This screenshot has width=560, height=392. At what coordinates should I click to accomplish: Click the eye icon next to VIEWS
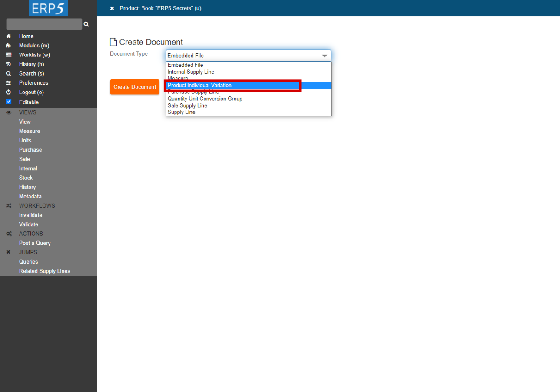pyautogui.click(x=9, y=112)
